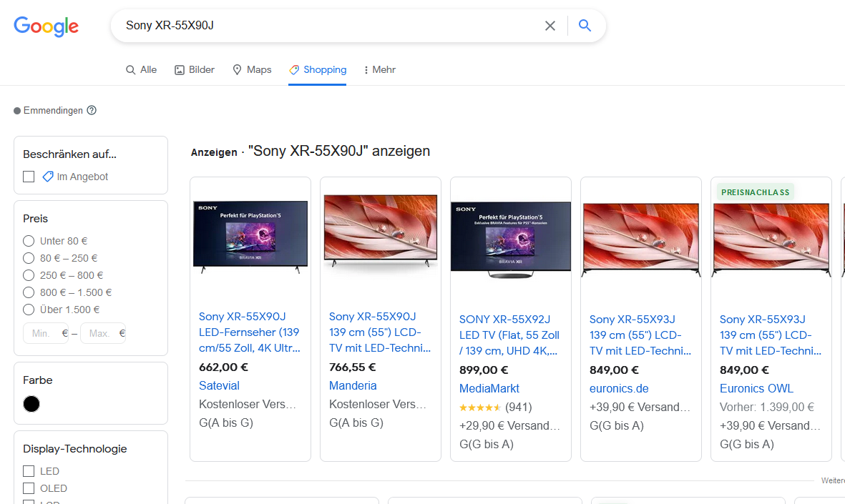
Task: Check the OLED display technology box
Action: coord(29,488)
